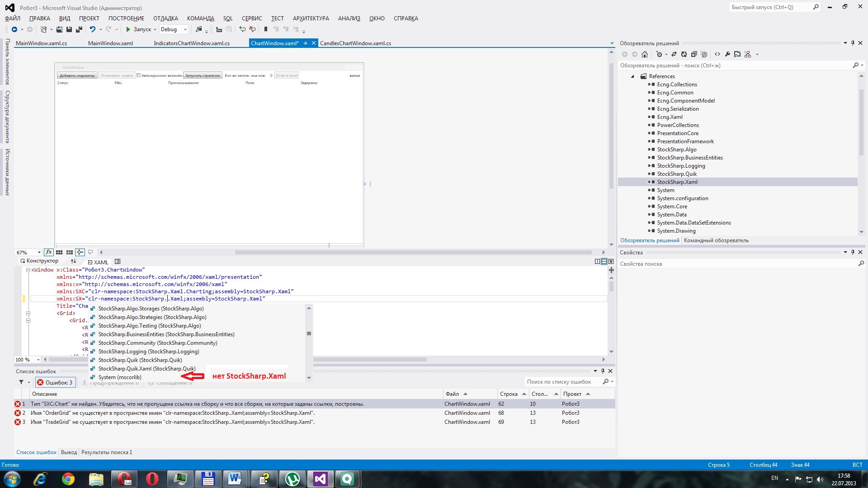Screen dimensions: 868x488
Task: Click the Save All icon
Action: (79, 29)
